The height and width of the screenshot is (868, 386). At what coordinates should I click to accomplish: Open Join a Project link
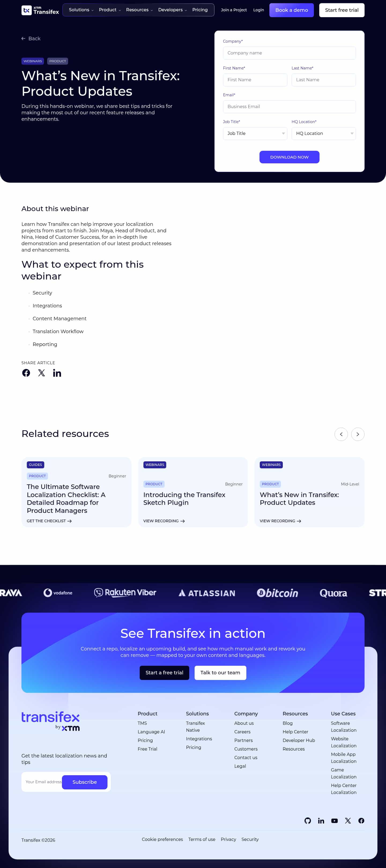[234, 10]
